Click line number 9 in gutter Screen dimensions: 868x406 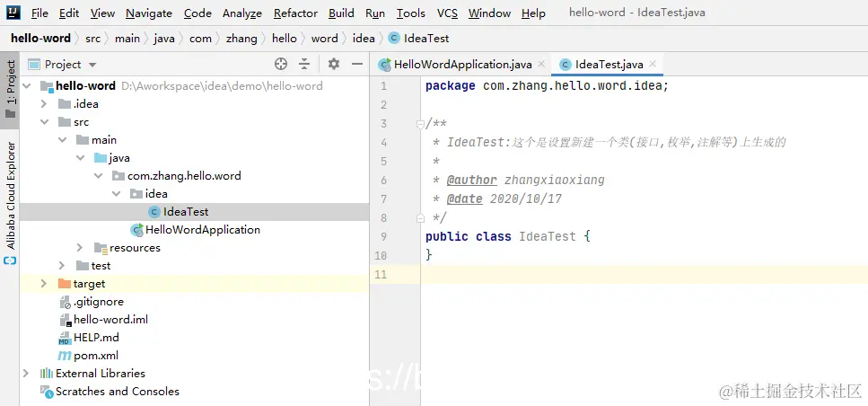pyautogui.click(x=384, y=236)
